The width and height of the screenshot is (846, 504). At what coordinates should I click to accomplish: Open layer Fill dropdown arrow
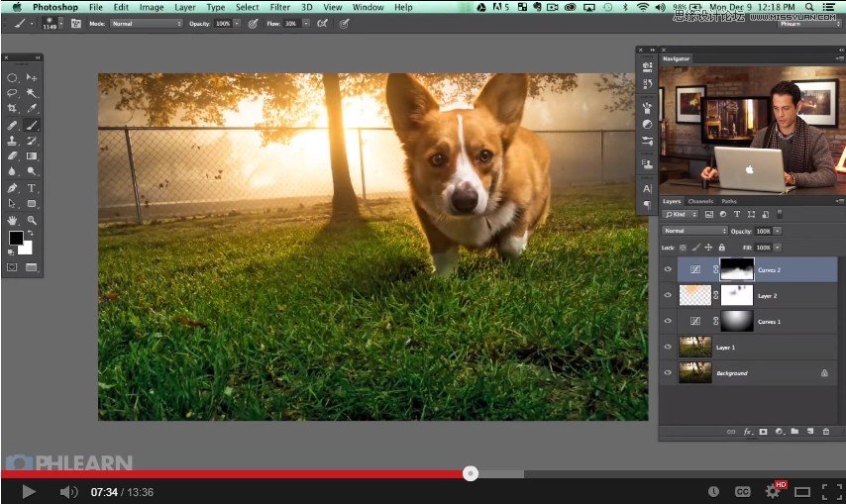click(x=777, y=248)
